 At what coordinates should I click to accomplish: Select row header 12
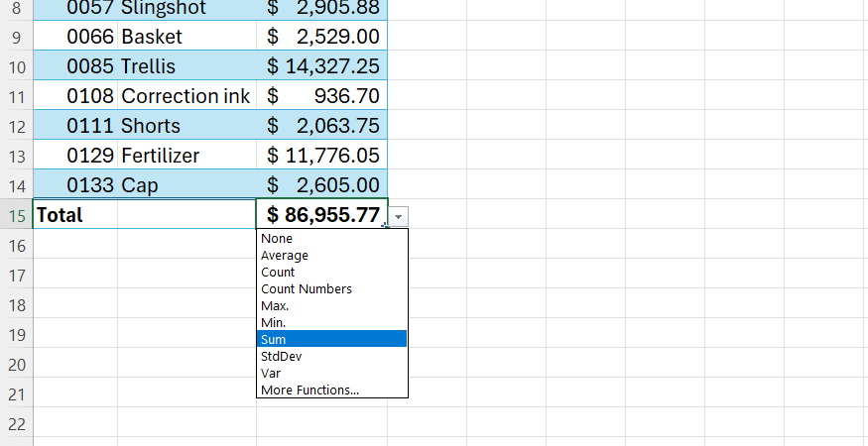pos(17,126)
